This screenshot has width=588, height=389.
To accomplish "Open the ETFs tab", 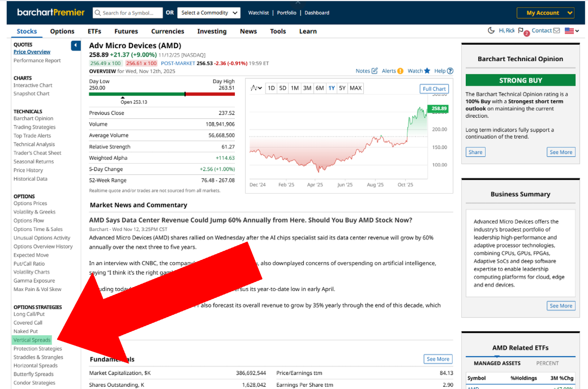I will click(x=95, y=32).
